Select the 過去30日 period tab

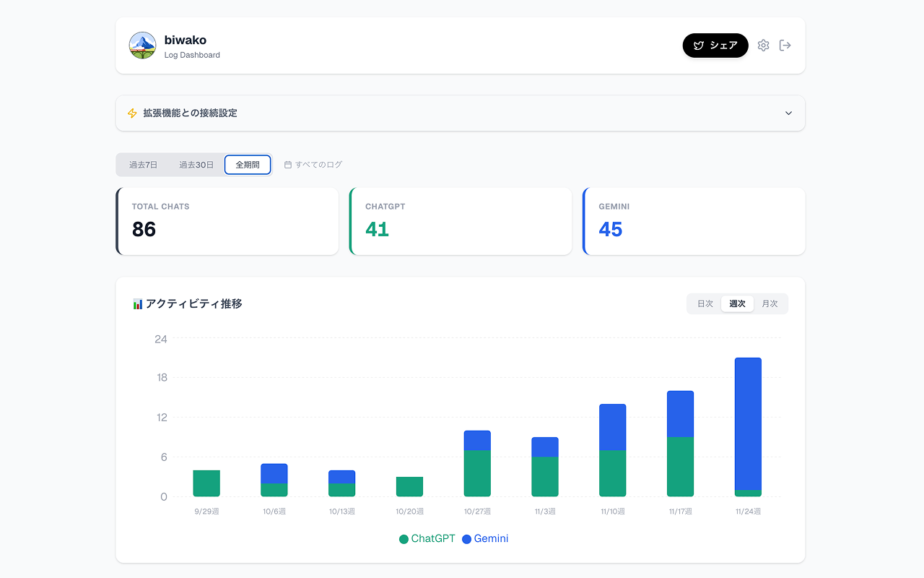coord(196,165)
